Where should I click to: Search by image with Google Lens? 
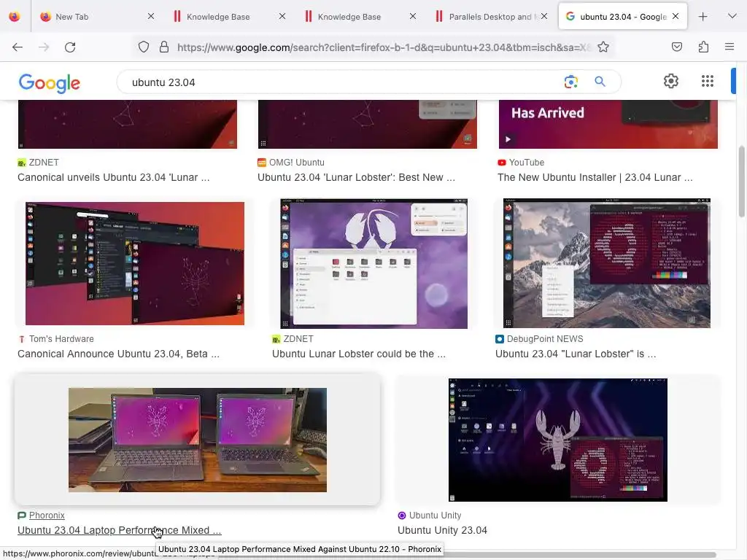click(570, 82)
